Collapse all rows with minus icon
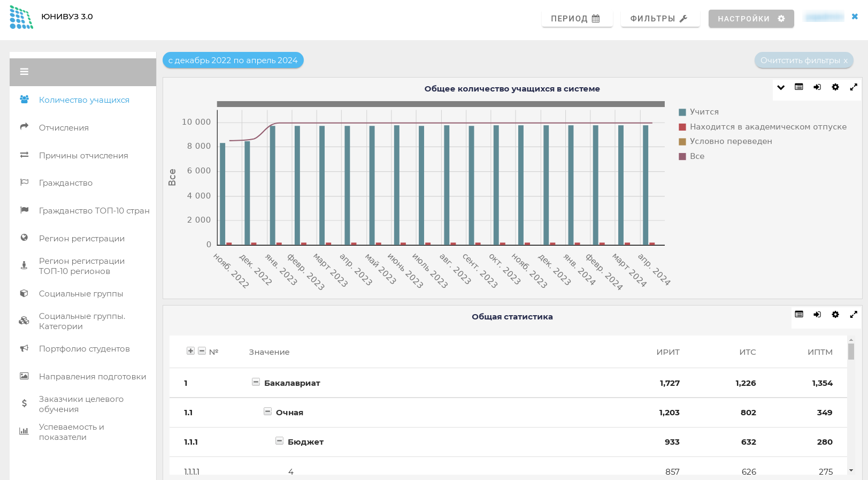 (x=202, y=351)
